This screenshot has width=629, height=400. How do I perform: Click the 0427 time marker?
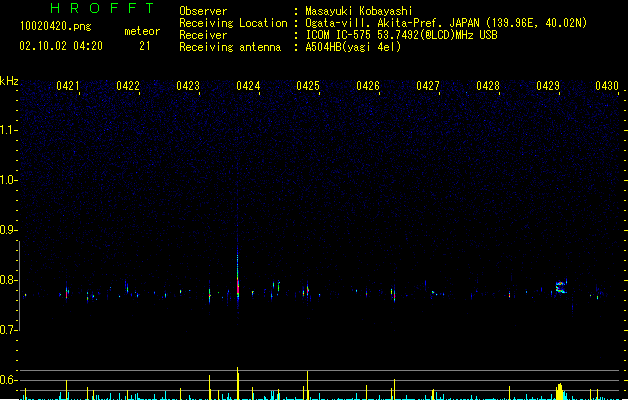point(428,86)
